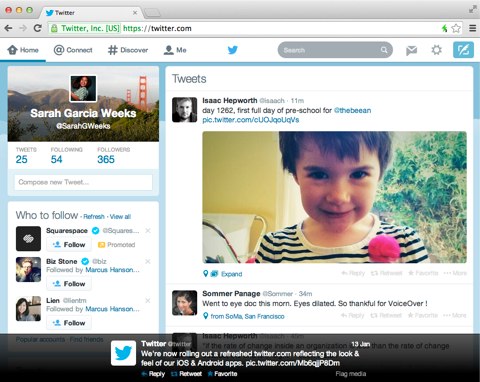Click the green extension icon in address bar
Viewport: 480px width, 382px height.
pyautogui.click(x=444, y=28)
